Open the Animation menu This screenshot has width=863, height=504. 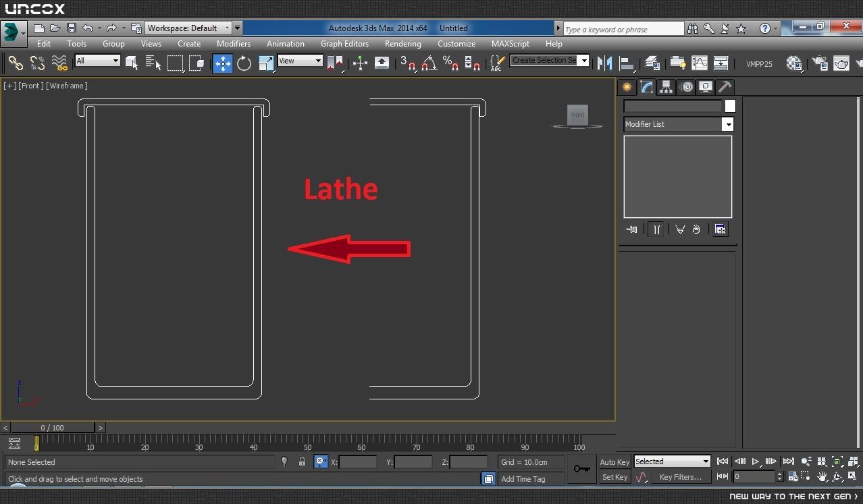tap(286, 43)
